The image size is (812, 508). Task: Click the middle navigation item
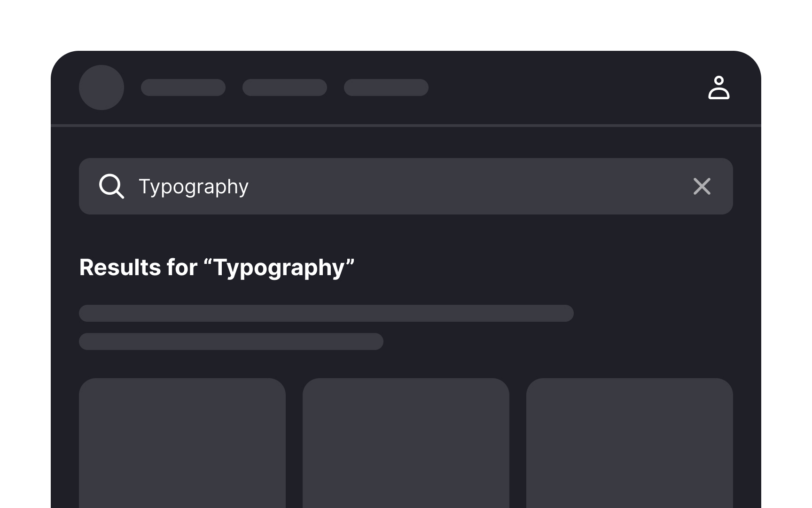285,87
